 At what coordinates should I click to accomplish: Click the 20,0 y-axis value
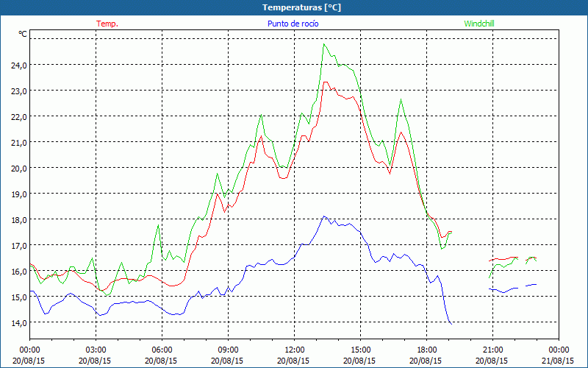coord(19,169)
